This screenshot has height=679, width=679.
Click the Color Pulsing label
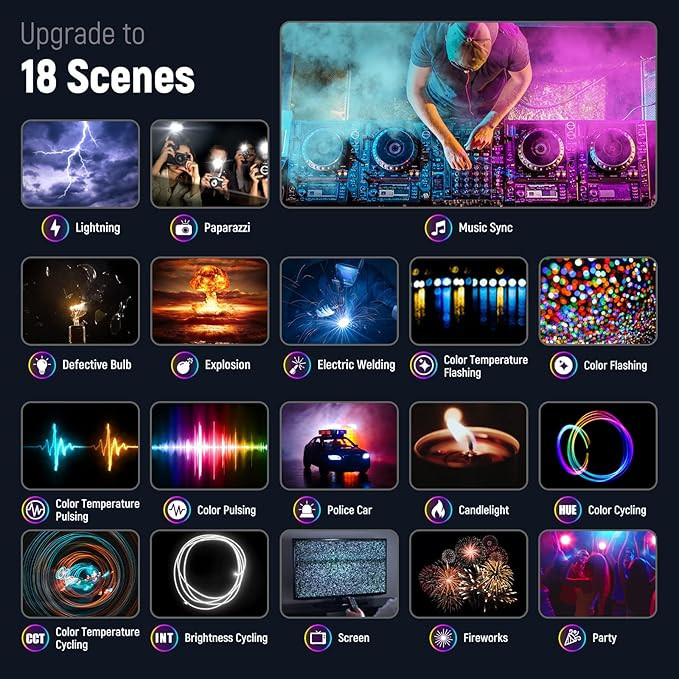click(x=226, y=510)
